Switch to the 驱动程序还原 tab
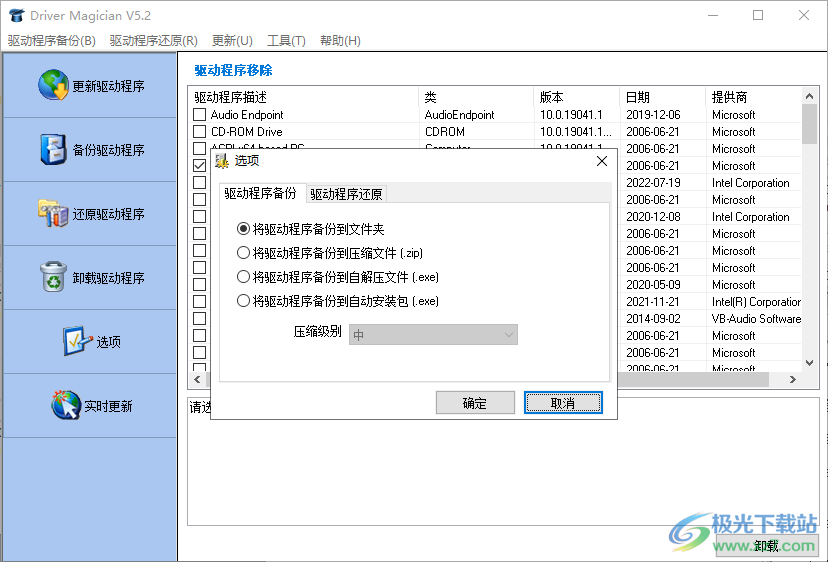The height and width of the screenshot is (562, 828). pos(346,194)
